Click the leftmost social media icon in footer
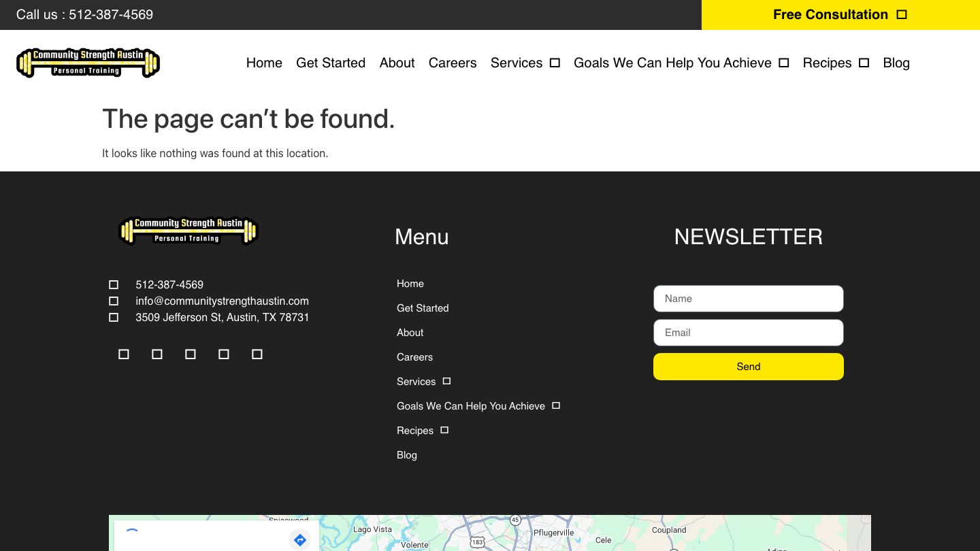Viewport: 980px width, 551px height. (x=124, y=354)
